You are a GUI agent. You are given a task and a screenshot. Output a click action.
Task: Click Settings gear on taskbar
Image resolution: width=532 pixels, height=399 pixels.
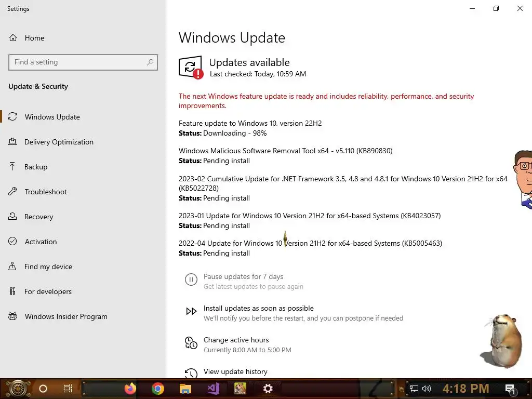tap(268, 389)
